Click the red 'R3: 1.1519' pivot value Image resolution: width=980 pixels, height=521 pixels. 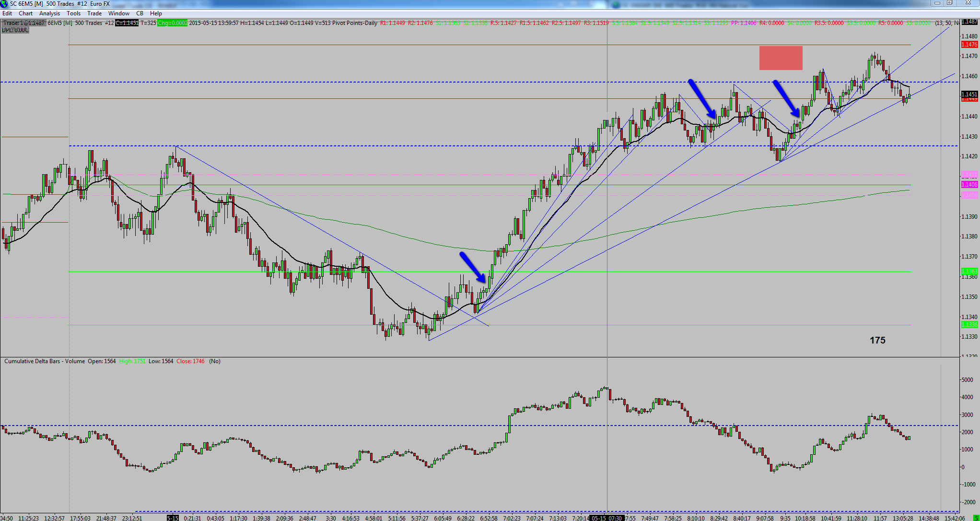point(596,23)
